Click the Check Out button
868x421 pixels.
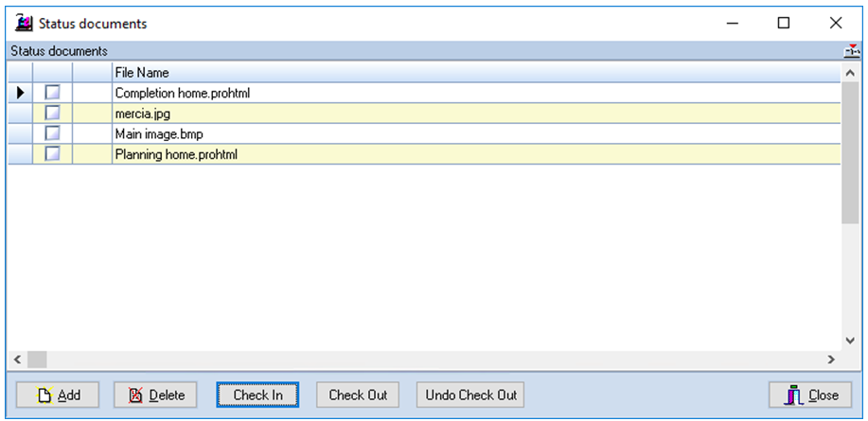click(x=358, y=395)
